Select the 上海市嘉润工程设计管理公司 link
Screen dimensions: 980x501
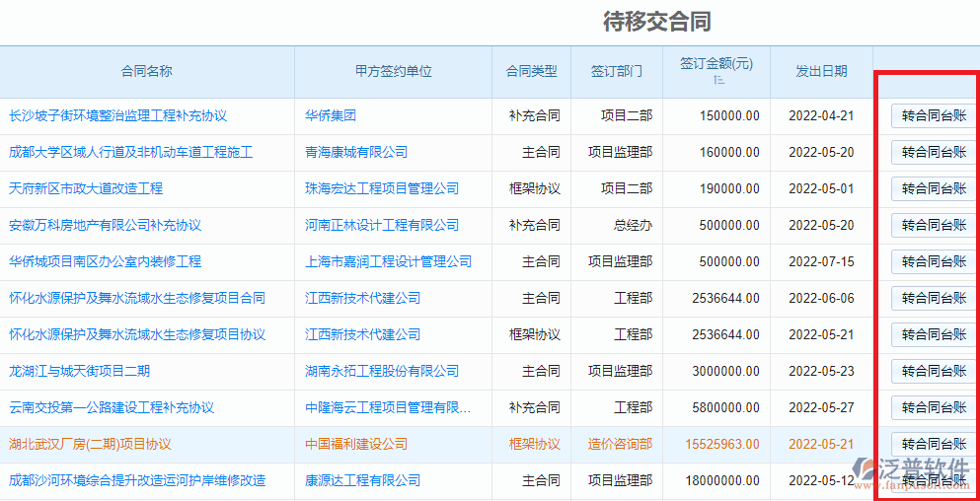pos(388,261)
